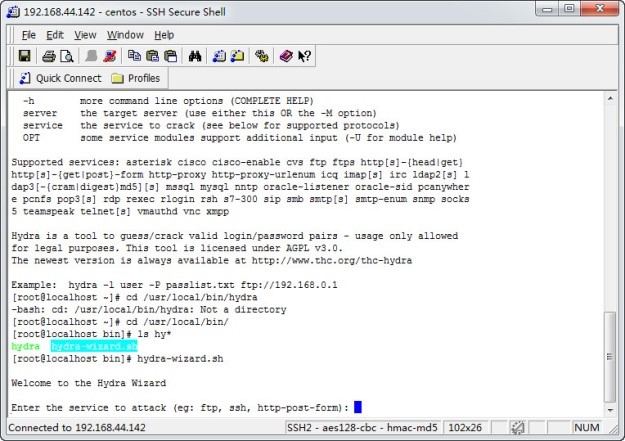Click the 'Example: hydra -l user' line

174,285
